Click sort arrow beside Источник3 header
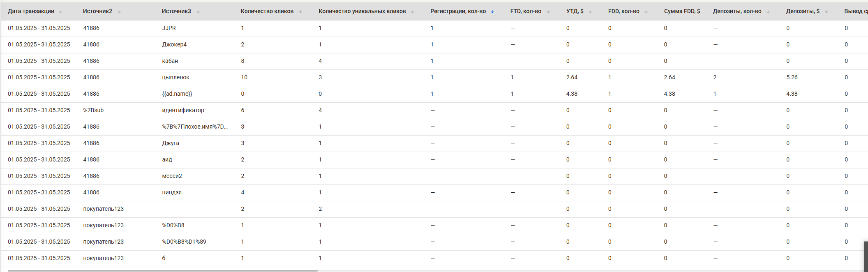Screen dimensions: 868x272 (x=198, y=12)
